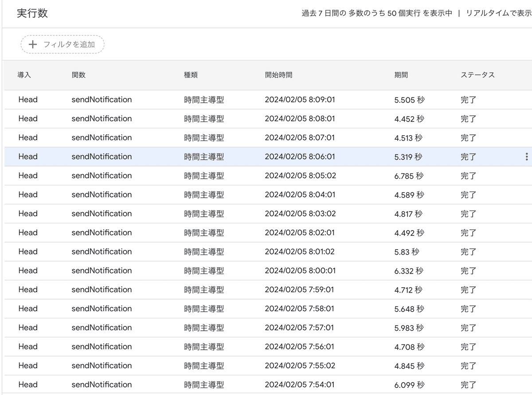
Task: Click the 6.785 秒 duration cell
Action: pos(409,176)
